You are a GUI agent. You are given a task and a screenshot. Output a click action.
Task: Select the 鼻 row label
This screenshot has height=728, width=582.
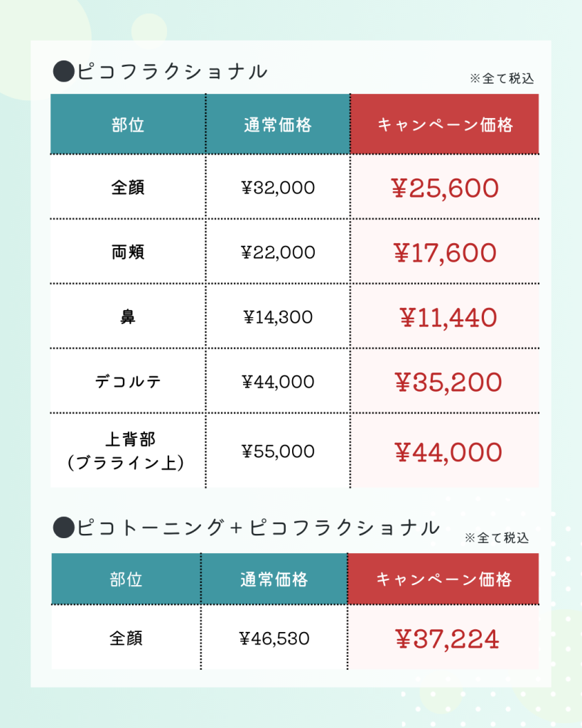click(128, 316)
